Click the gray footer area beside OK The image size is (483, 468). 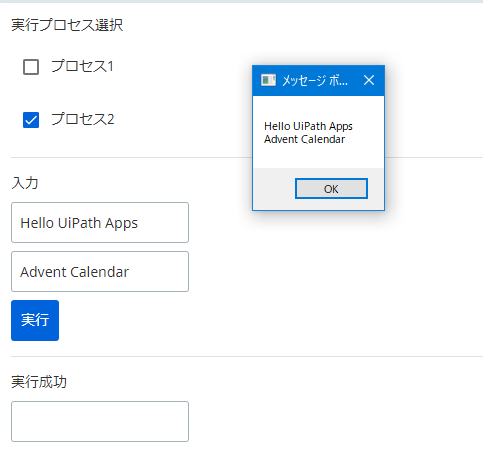point(273,189)
